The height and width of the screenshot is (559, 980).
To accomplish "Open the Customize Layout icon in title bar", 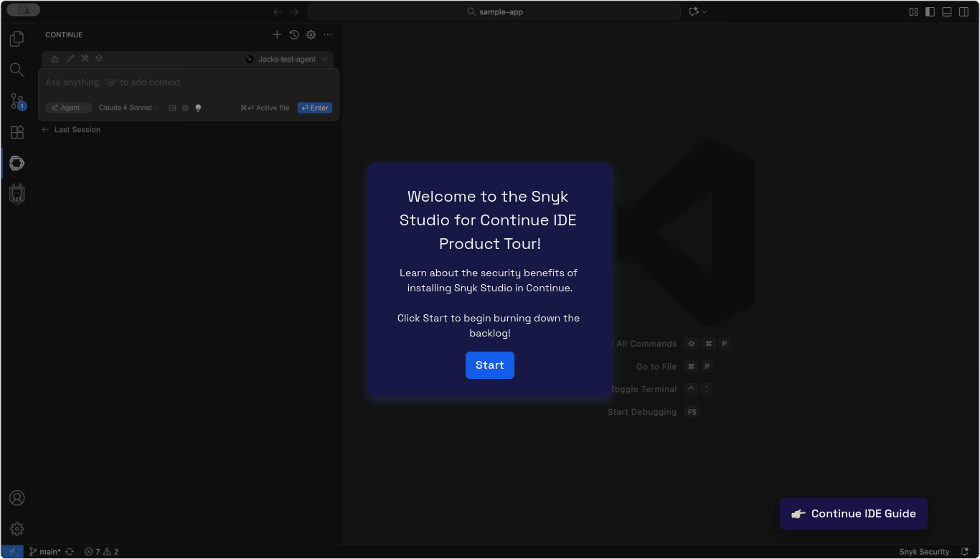I will click(x=913, y=11).
